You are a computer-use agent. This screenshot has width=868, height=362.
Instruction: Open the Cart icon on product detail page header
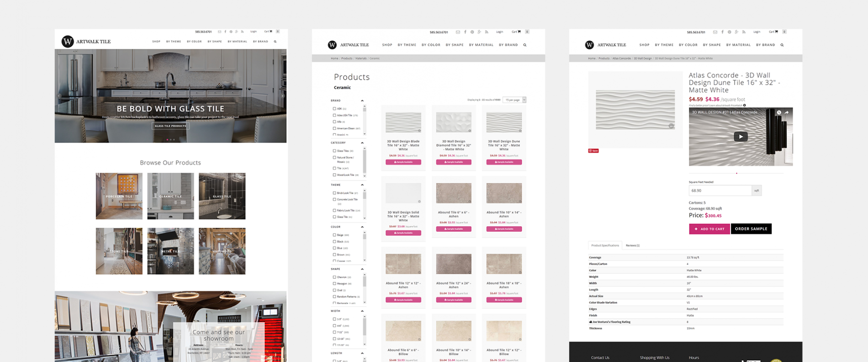pos(773,32)
